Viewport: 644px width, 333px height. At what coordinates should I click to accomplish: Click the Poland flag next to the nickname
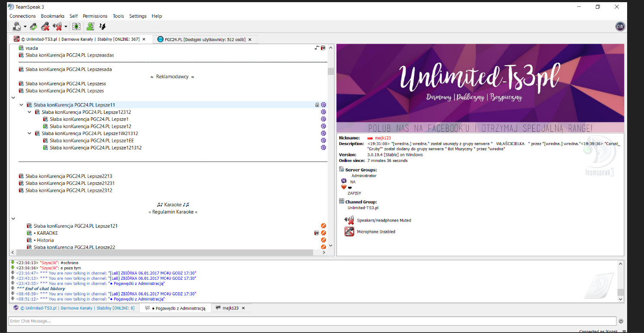(x=370, y=138)
